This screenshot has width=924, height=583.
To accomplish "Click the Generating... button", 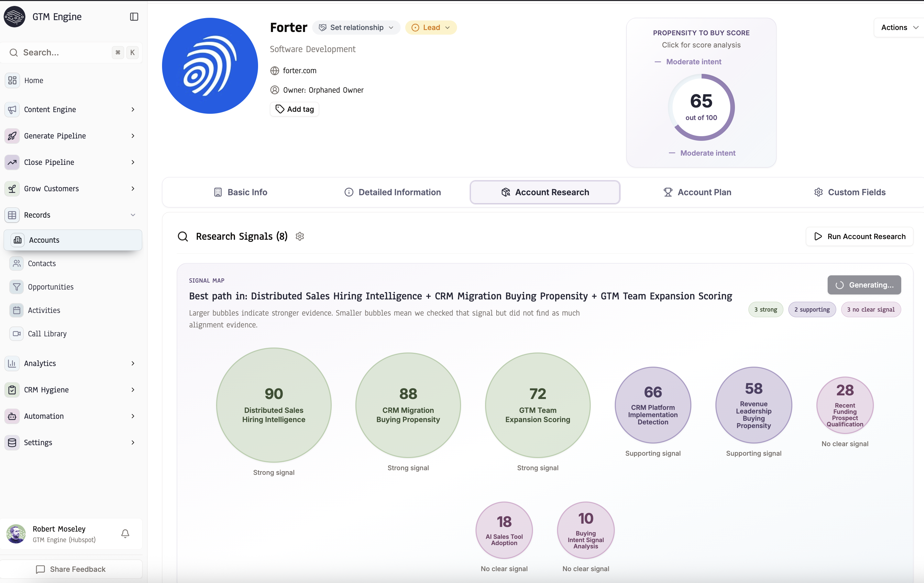I will click(x=864, y=285).
